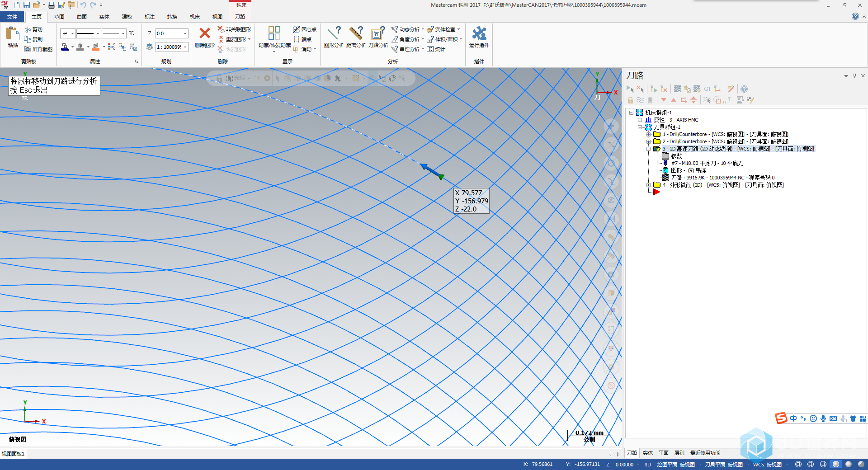Click the Paste (粘贴) icon
Screen dimensions: 868x470
[13, 34]
